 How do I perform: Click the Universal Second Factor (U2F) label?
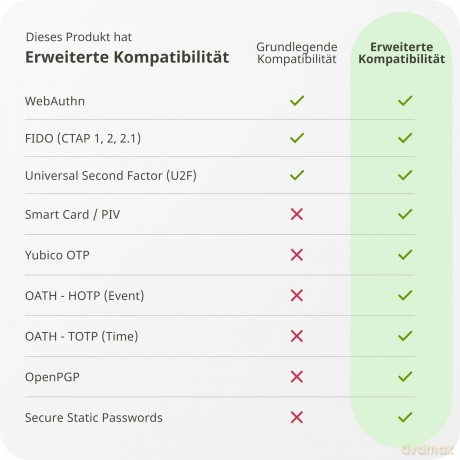click(x=111, y=176)
